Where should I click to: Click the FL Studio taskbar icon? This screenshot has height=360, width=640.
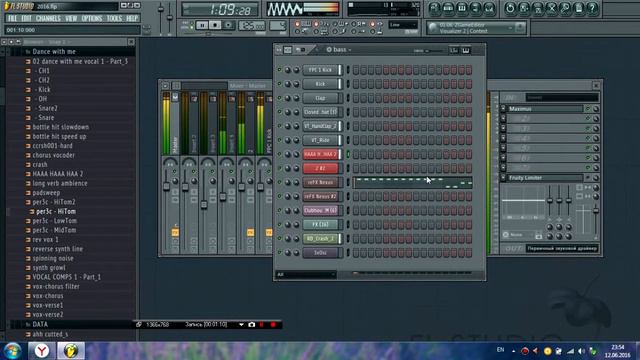click(71, 351)
